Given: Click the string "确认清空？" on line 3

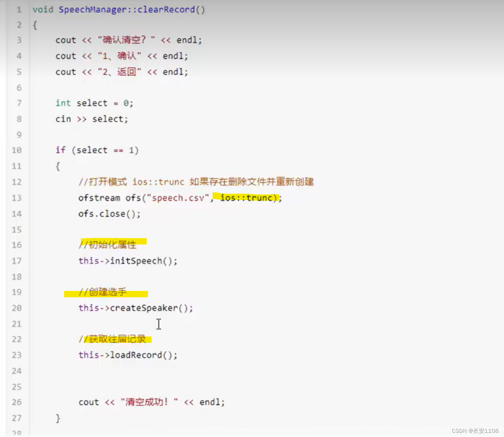Looking at the screenshot, I should click(x=126, y=40).
